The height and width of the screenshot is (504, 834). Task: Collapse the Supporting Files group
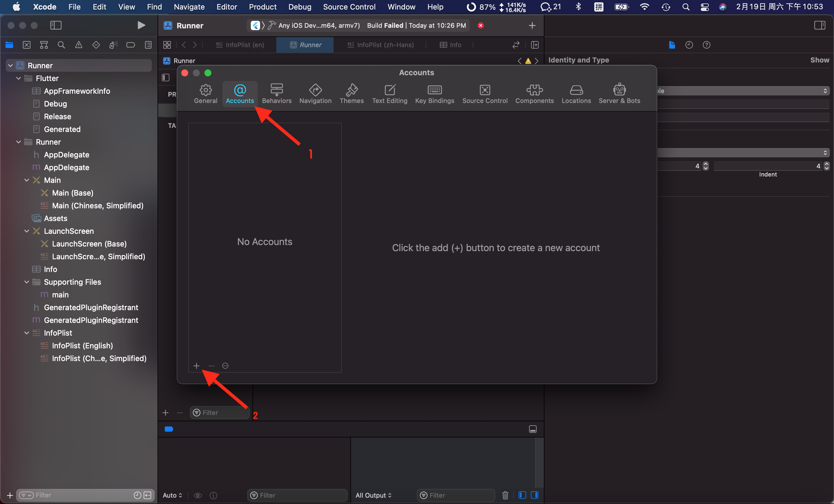point(27,282)
